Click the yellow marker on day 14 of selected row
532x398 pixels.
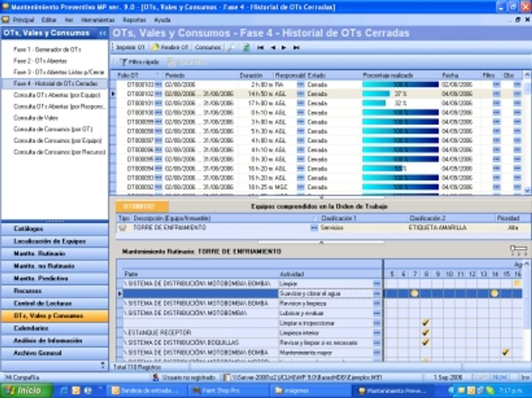pos(495,293)
